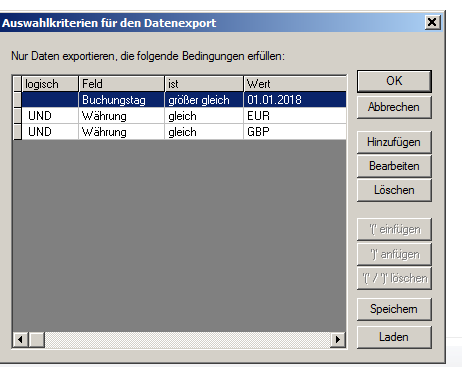Select the 'Wert' column header
The height and width of the screenshot is (367, 462).
pos(295,84)
